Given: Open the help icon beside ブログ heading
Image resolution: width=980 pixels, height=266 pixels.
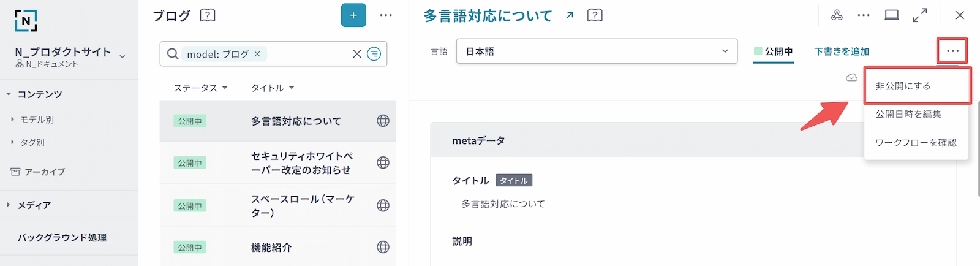Looking at the screenshot, I should pyautogui.click(x=208, y=15).
